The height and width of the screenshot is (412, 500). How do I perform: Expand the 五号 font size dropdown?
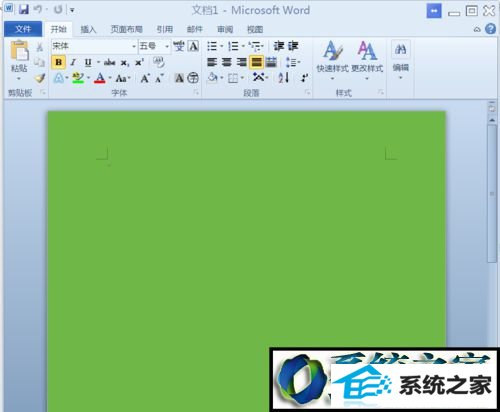167,46
